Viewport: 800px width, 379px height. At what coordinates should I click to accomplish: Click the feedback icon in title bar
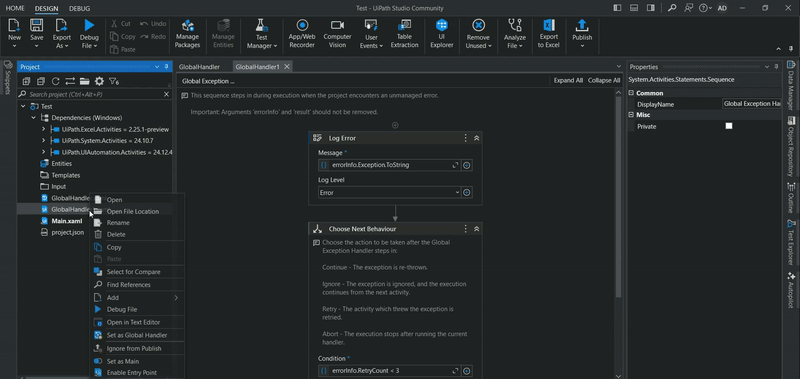pos(689,8)
